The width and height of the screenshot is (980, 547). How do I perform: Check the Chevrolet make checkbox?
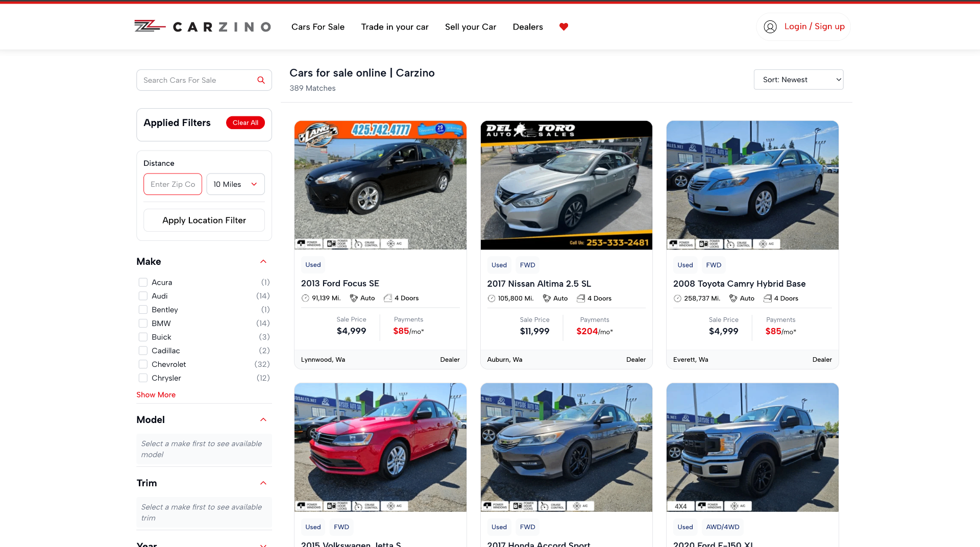coord(143,364)
